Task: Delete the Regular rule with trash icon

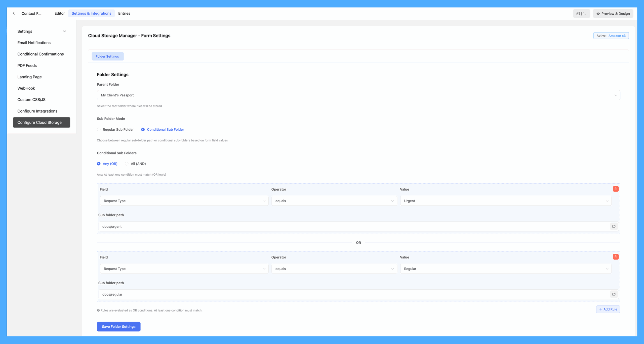Action: pyautogui.click(x=615, y=257)
